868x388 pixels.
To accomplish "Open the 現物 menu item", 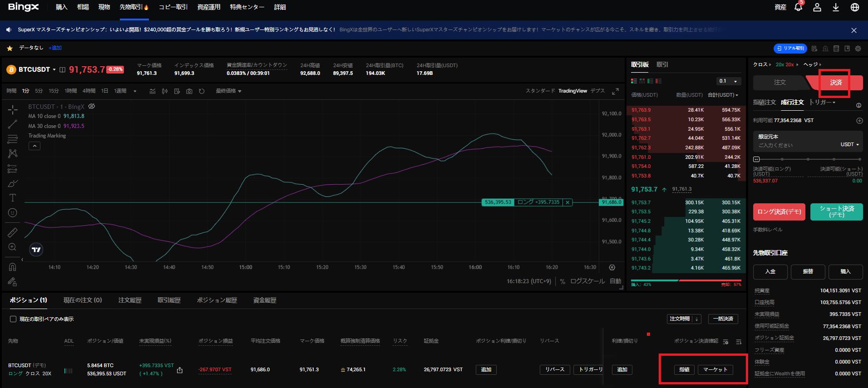I will tap(104, 7).
